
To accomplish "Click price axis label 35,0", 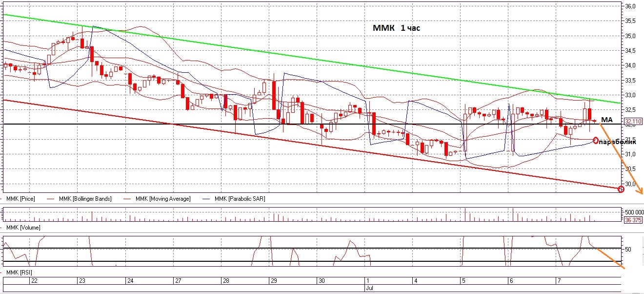I will pos(630,36).
